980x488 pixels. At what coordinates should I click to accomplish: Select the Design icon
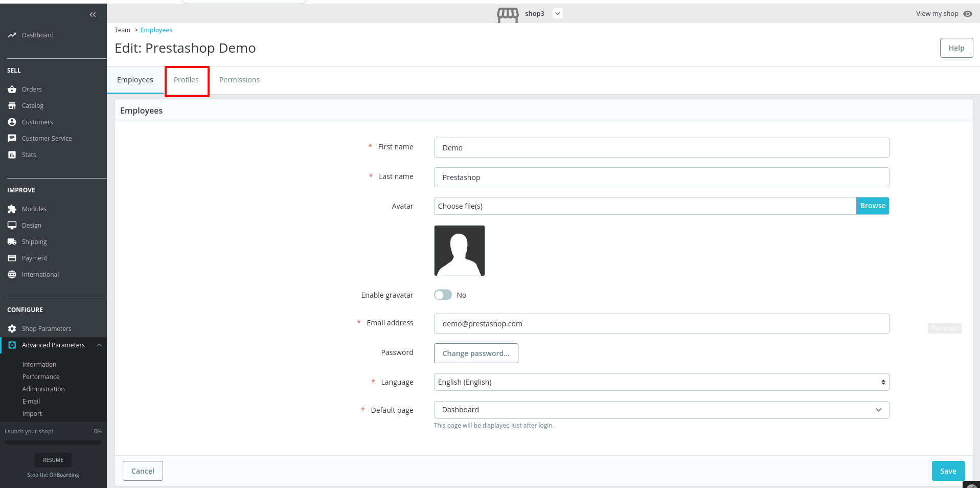point(12,225)
